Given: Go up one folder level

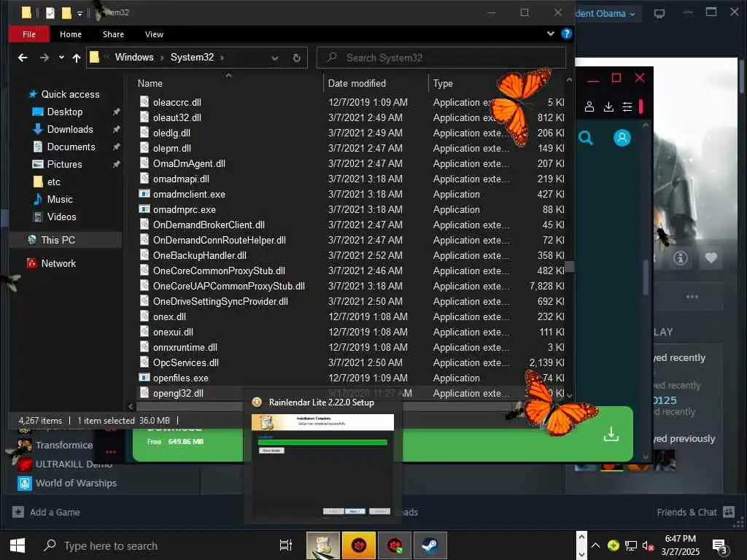Looking at the screenshot, I should [76, 58].
